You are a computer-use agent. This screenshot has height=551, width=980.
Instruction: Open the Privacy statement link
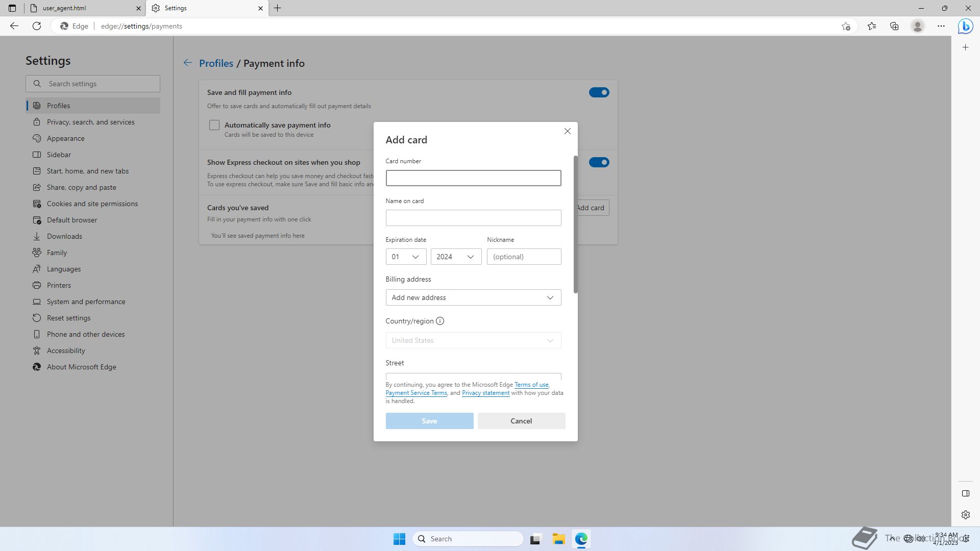[485, 393]
